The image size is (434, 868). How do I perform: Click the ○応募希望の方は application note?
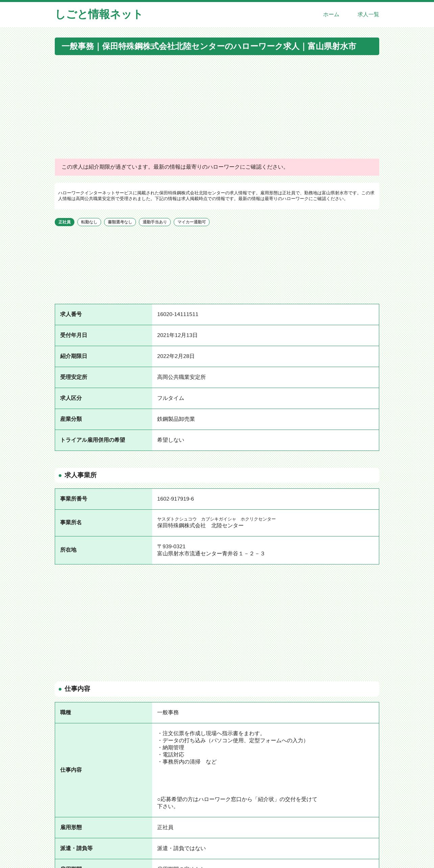(x=237, y=803)
